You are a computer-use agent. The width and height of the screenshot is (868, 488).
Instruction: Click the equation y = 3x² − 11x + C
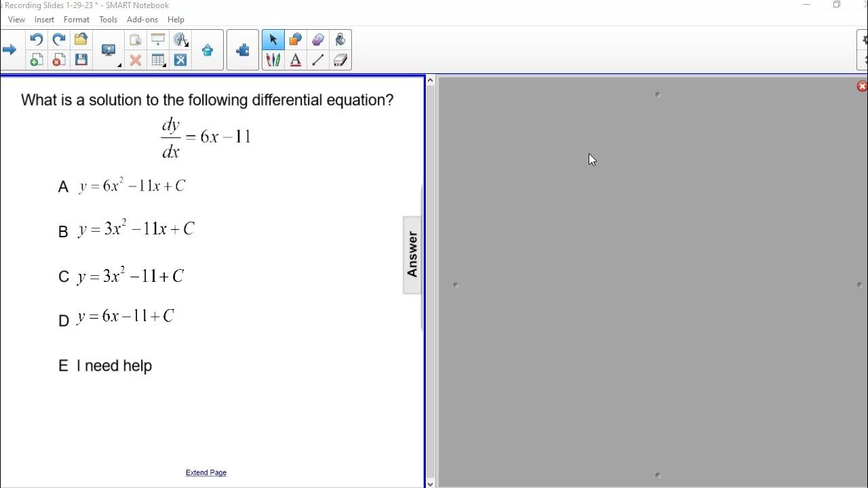136,228
